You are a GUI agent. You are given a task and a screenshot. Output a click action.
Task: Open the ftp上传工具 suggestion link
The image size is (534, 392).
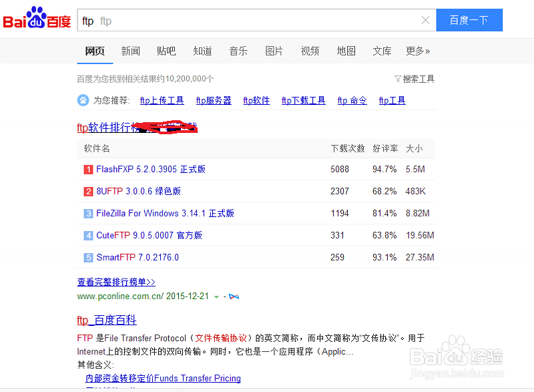coord(162,100)
